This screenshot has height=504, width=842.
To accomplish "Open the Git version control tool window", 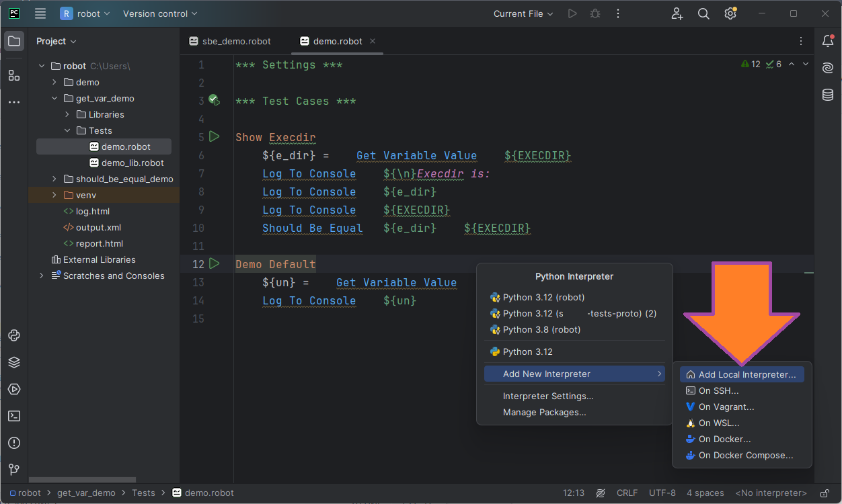I will (x=14, y=469).
